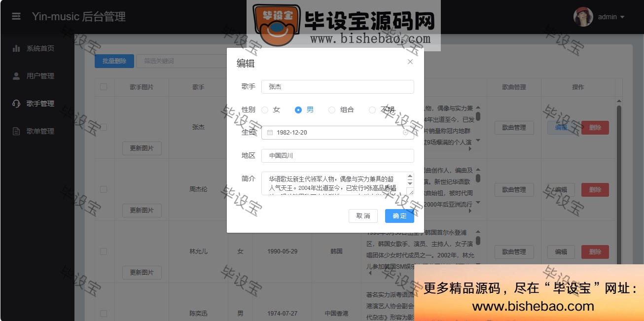This screenshot has height=321, width=644.
Task: Check the 周杰伦 row checkbox
Action: (104, 189)
